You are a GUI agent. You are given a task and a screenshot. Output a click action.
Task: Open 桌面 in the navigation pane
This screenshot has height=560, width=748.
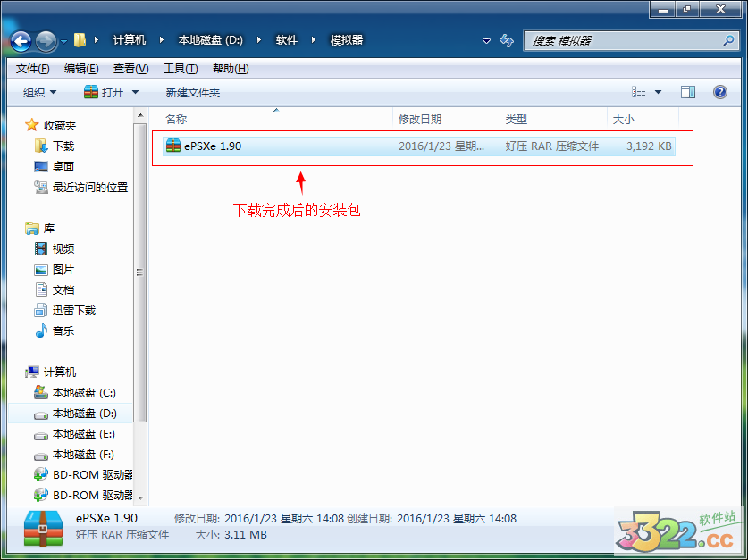[55, 166]
